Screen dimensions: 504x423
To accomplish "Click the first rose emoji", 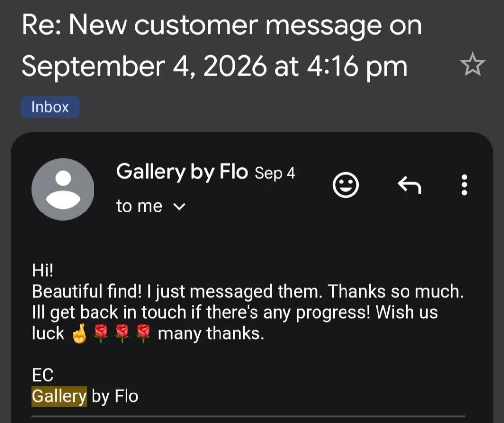I will (x=100, y=333).
